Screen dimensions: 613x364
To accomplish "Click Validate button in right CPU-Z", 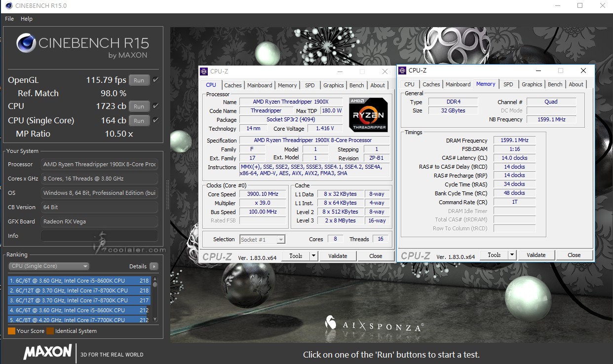I will 536,255.
